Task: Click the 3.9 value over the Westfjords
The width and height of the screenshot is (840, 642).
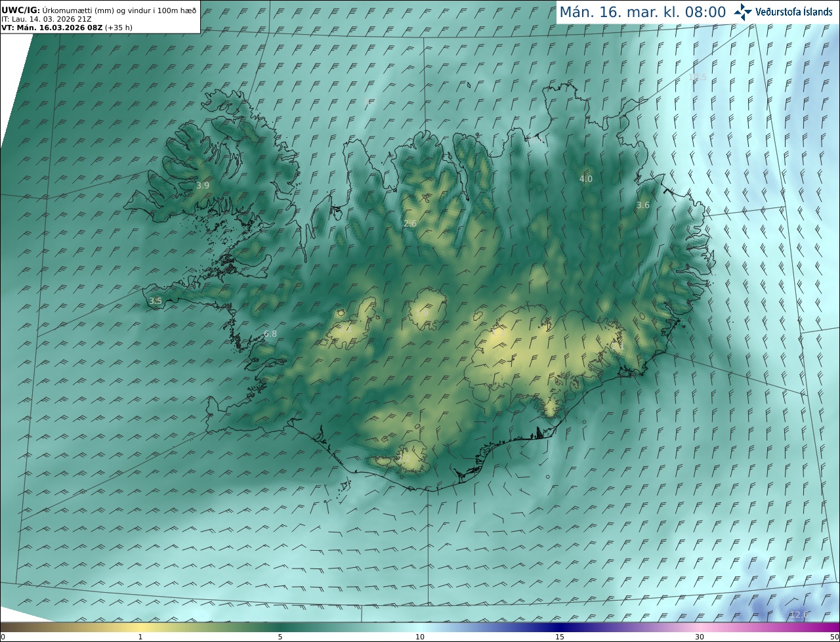Action: (x=203, y=186)
